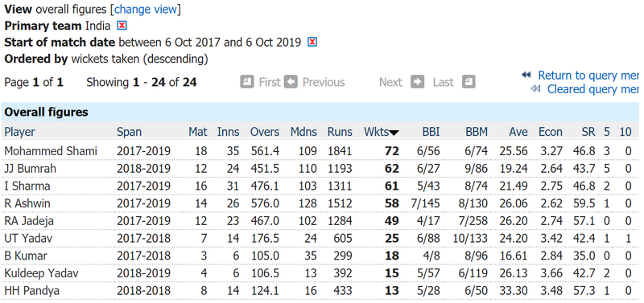
Task: Sort by Econ column header
Action: (x=551, y=132)
